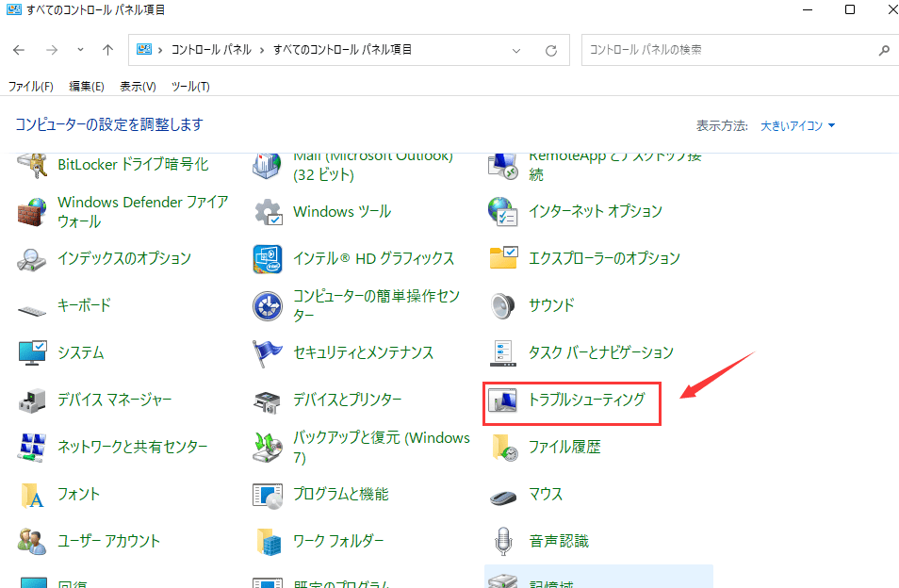Click the コントロール パネルの検索 search field
899x588 pixels.
pyautogui.click(x=730, y=50)
